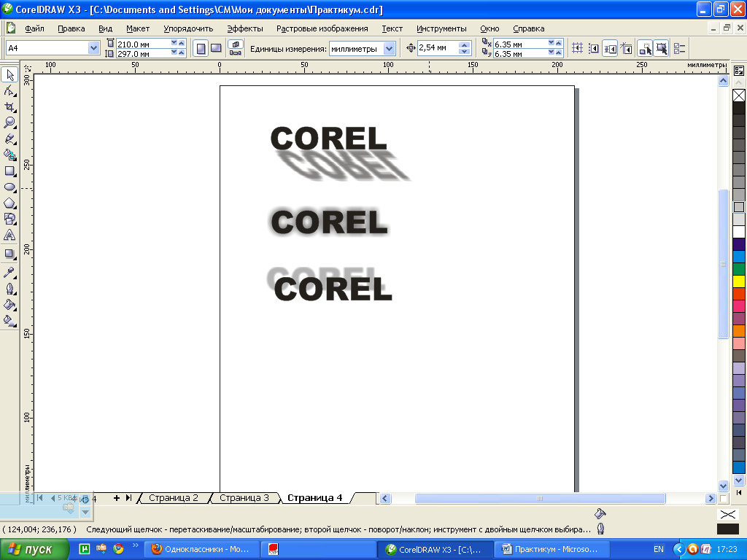
Task: Select the Outline pen tool
Action: (9, 289)
